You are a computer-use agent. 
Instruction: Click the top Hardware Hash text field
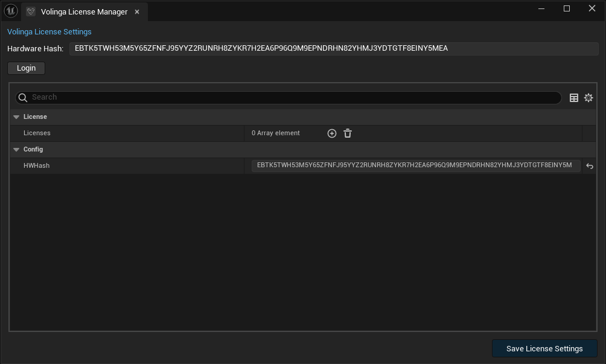pyautogui.click(x=333, y=48)
